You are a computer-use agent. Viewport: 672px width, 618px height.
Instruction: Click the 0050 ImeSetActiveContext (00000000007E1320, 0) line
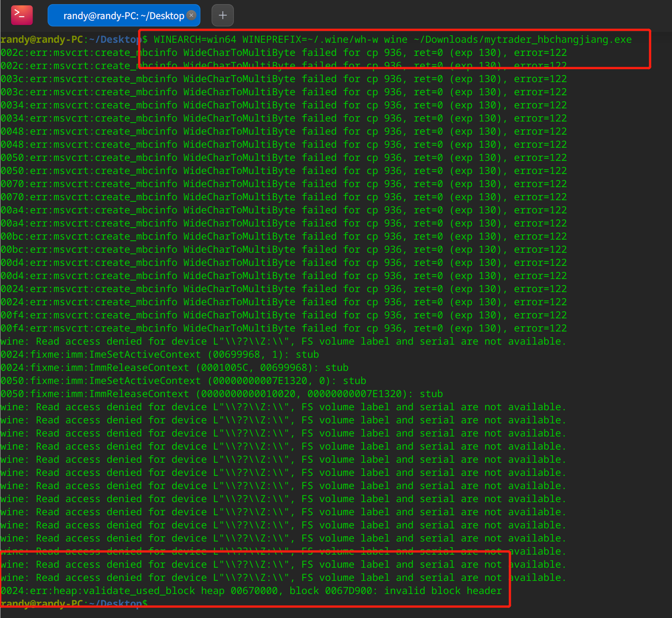pyautogui.click(x=183, y=381)
